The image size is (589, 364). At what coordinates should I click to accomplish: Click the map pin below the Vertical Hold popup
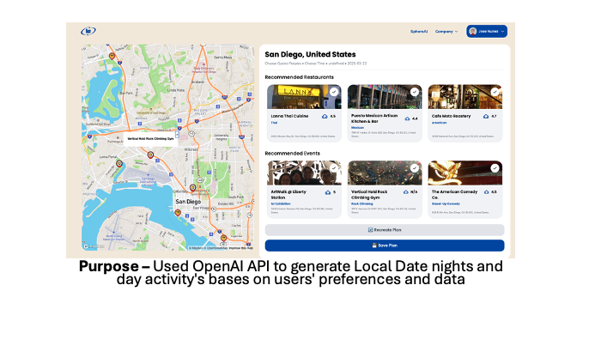(150, 155)
